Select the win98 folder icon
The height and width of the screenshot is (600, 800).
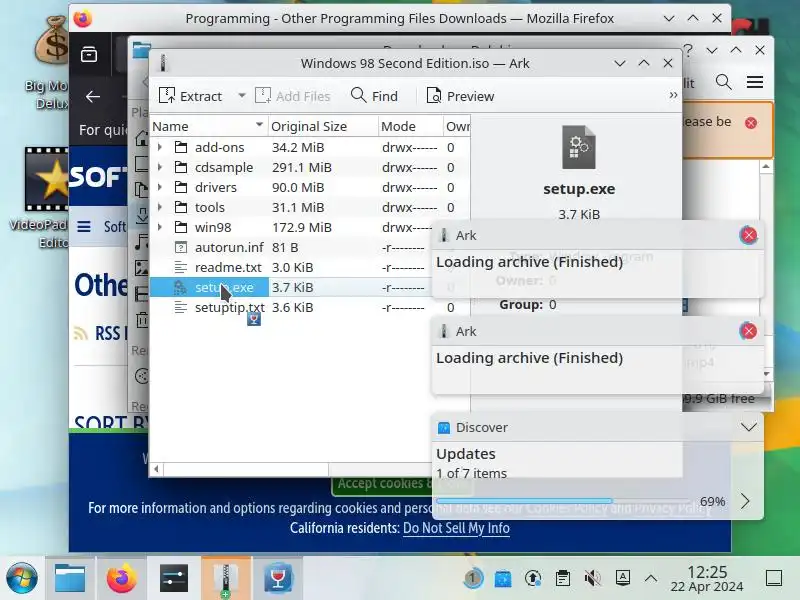coord(181,227)
